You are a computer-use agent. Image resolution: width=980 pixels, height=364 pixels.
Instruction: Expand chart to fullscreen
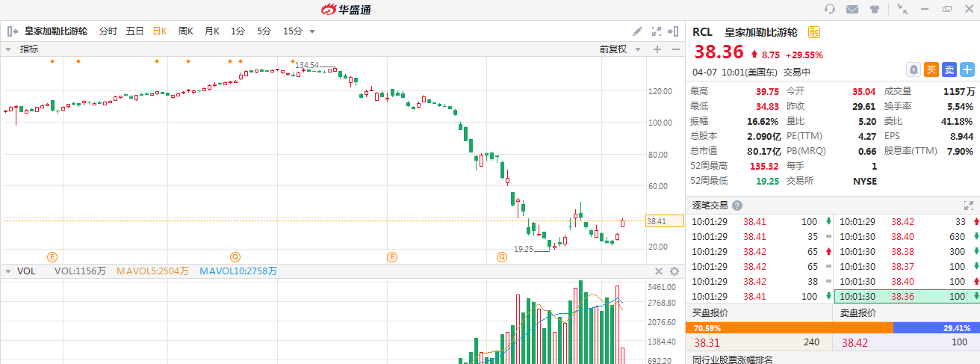click(657, 31)
